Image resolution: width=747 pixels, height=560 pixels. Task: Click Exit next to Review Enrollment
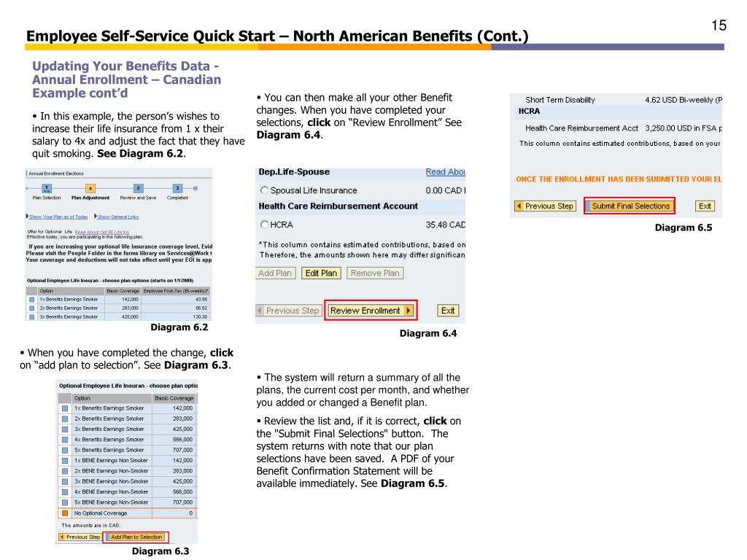(x=448, y=311)
